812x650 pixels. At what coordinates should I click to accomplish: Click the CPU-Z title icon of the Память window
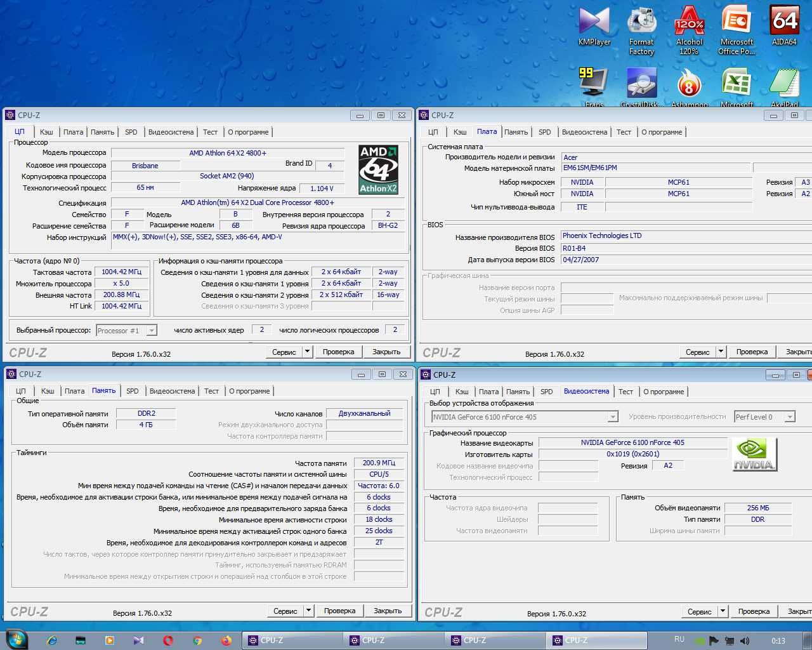pyautogui.click(x=12, y=374)
